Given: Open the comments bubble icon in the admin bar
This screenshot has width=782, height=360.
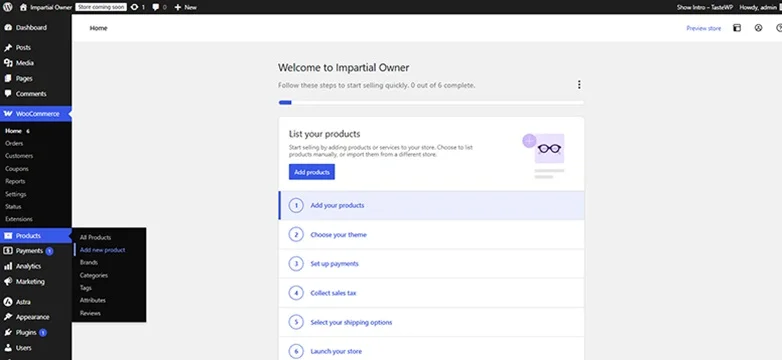Looking at the screenshot, I should pyautogui.click(x=156, y=7).
